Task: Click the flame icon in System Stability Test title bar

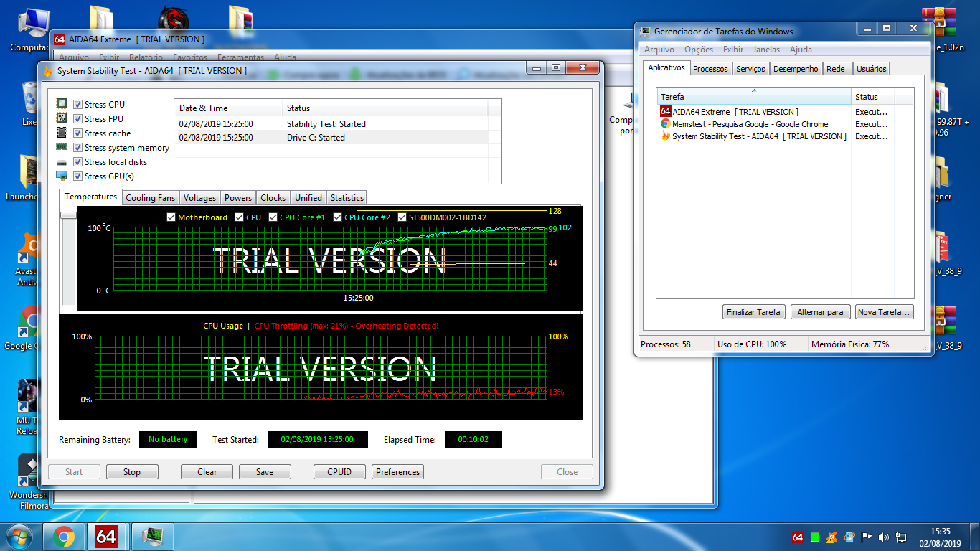Action: pos(48,71)
